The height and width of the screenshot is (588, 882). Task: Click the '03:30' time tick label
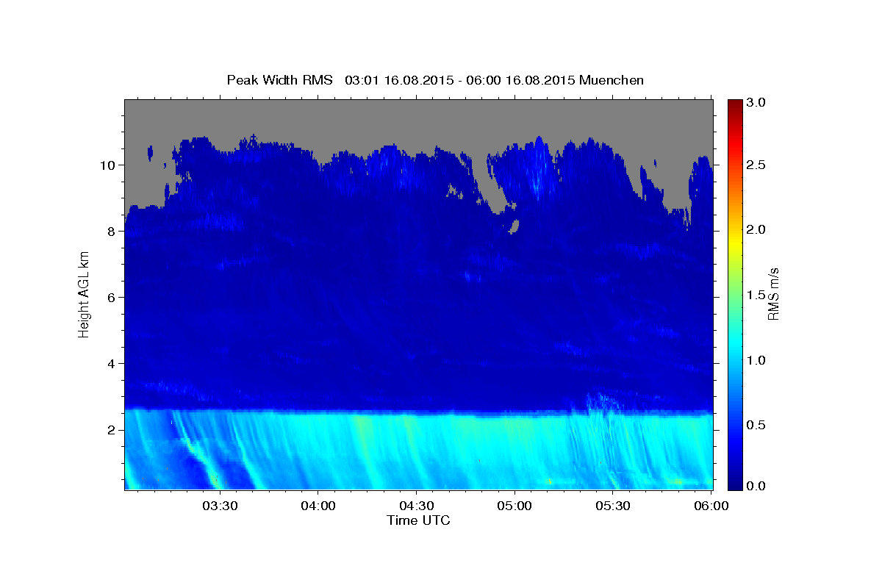point(220,506)
